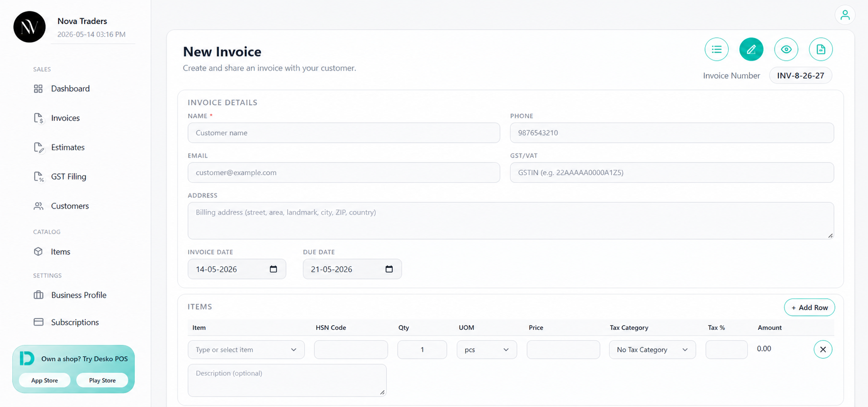Click the document file icon button

821,49
